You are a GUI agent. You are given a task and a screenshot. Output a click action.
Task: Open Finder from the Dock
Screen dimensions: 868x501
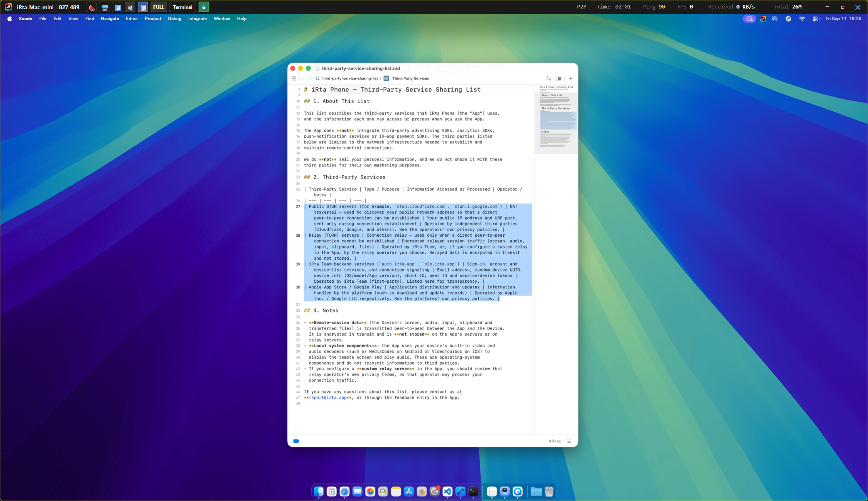pos(319,491)
